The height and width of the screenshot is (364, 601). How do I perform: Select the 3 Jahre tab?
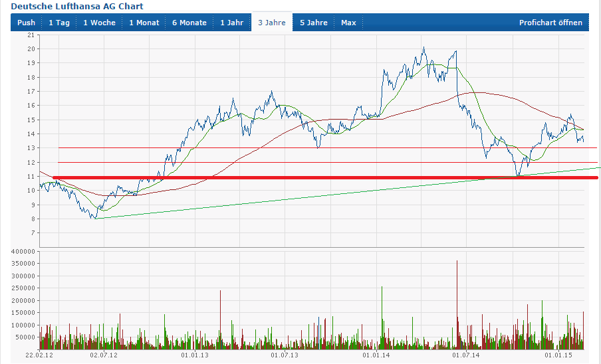pos(272,23)
